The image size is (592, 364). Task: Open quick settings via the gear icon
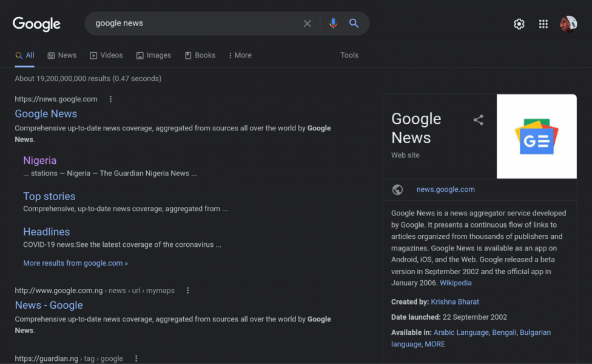click(519, 23)
